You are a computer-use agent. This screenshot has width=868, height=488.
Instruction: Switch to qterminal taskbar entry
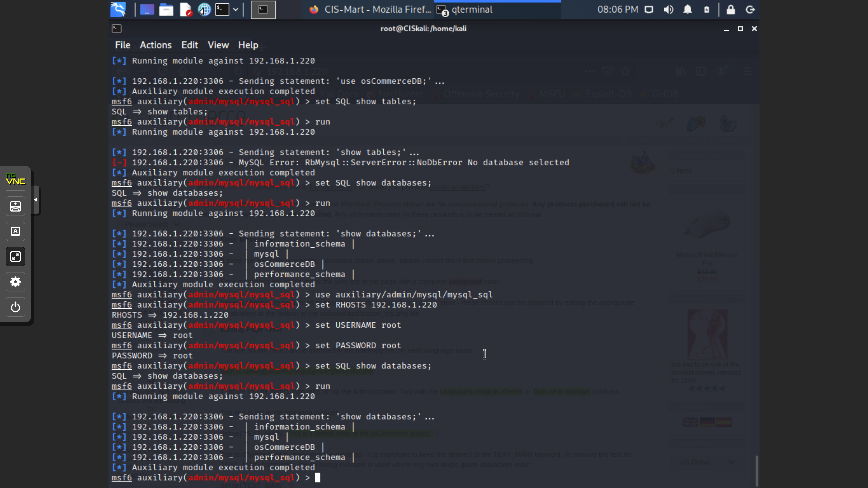click(497, 9)
